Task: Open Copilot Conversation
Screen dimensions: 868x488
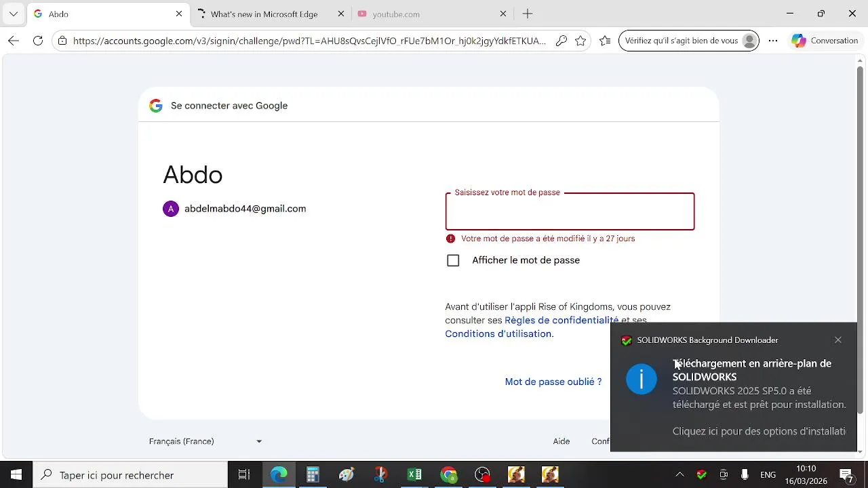Action: coord(825,41)
